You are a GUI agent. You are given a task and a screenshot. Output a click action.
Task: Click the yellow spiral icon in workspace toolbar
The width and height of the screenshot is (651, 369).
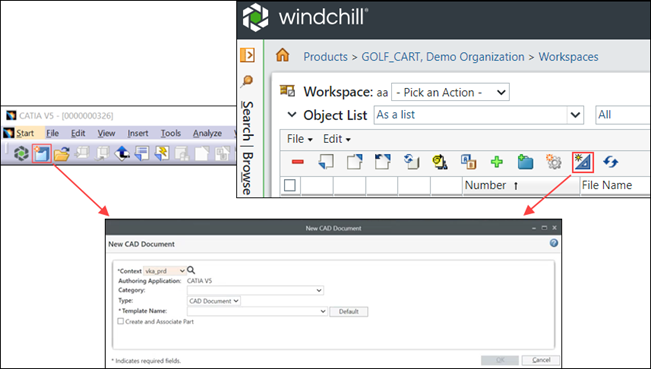point(440,162)
